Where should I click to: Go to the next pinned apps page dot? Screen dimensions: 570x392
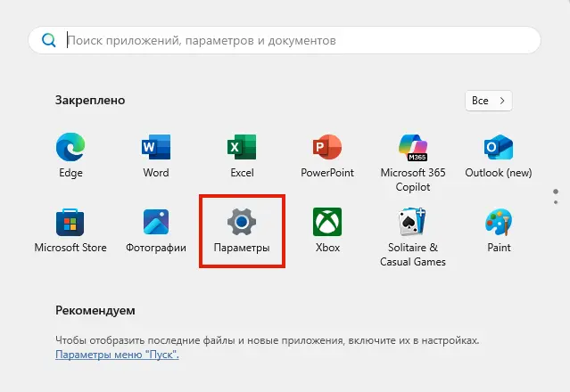556,202
